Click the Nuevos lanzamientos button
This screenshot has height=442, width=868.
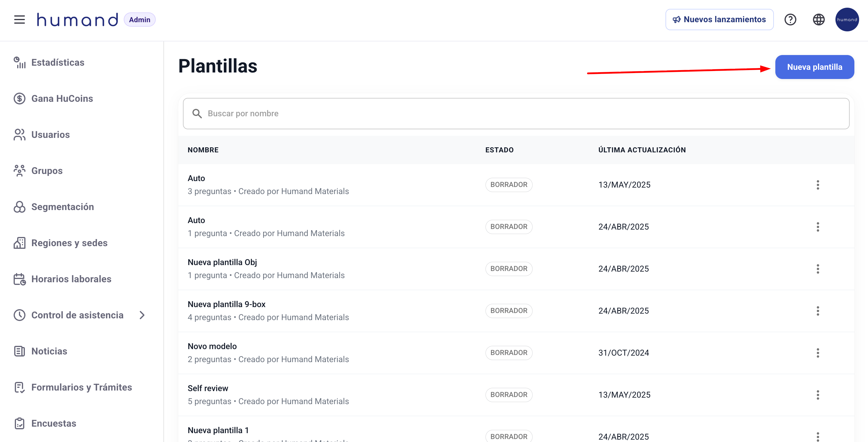point(719,20)
